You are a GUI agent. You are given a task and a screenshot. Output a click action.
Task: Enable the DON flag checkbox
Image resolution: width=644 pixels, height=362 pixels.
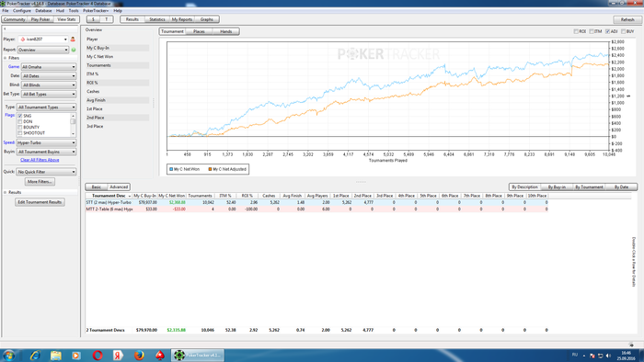point(19,122)
